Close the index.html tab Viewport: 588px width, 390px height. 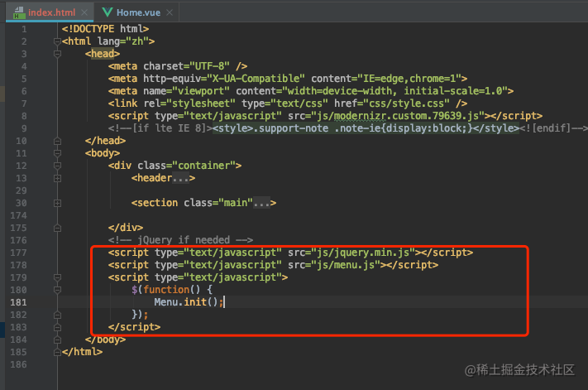pyautogui.click(x=84, y=12)
